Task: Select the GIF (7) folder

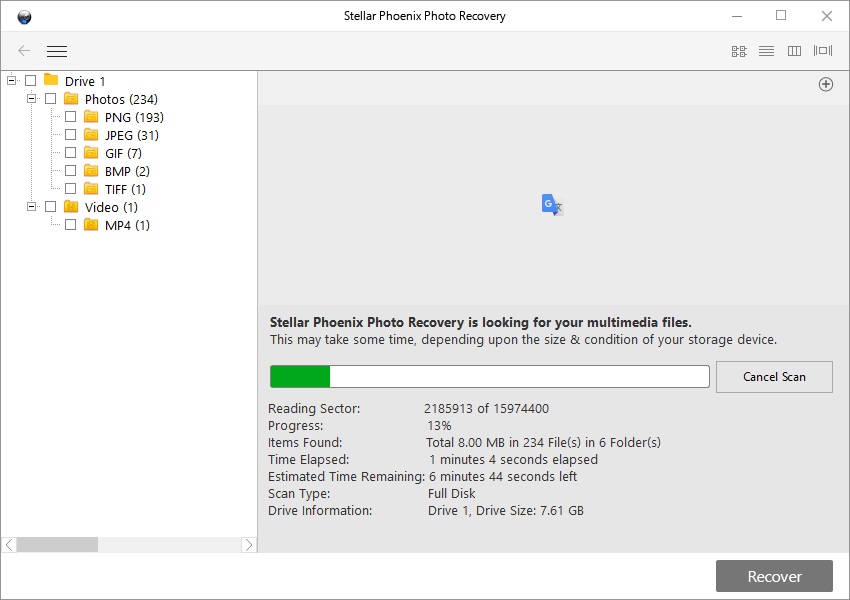Action: coord(122,153)
